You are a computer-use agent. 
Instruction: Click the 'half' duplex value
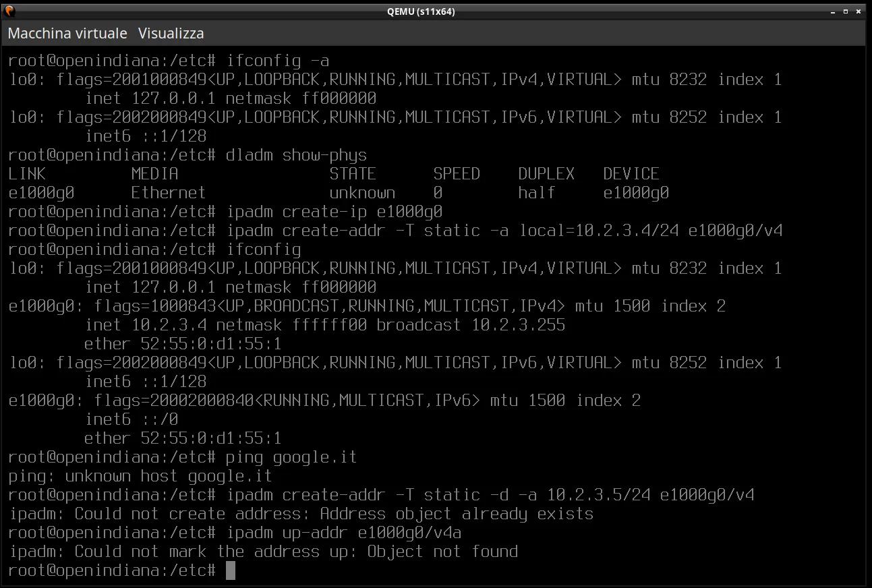coord(537,193)
